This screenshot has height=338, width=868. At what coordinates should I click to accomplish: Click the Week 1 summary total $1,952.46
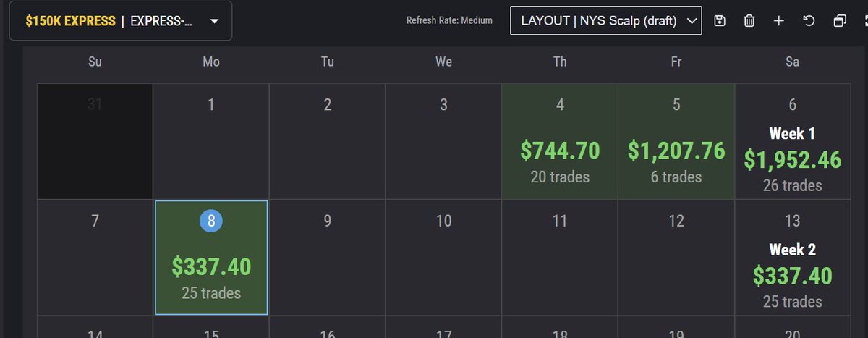click(x=793, y=161)
